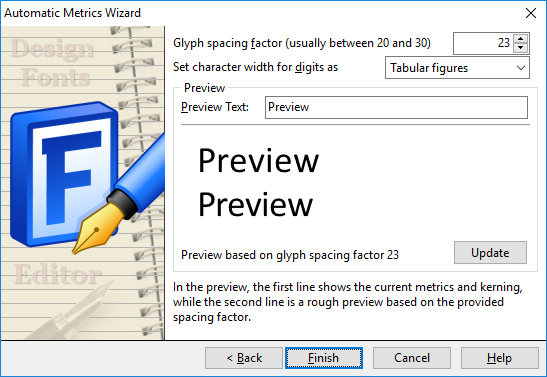547x377 pixels.
Task: Open Help for this wizard
Action: (x=500, y=358)
